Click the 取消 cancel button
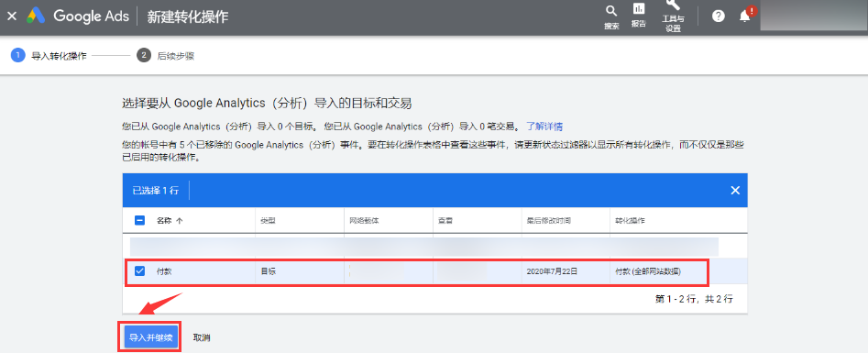The width and height of the screenshot is (868, 353). coord(202,337)
